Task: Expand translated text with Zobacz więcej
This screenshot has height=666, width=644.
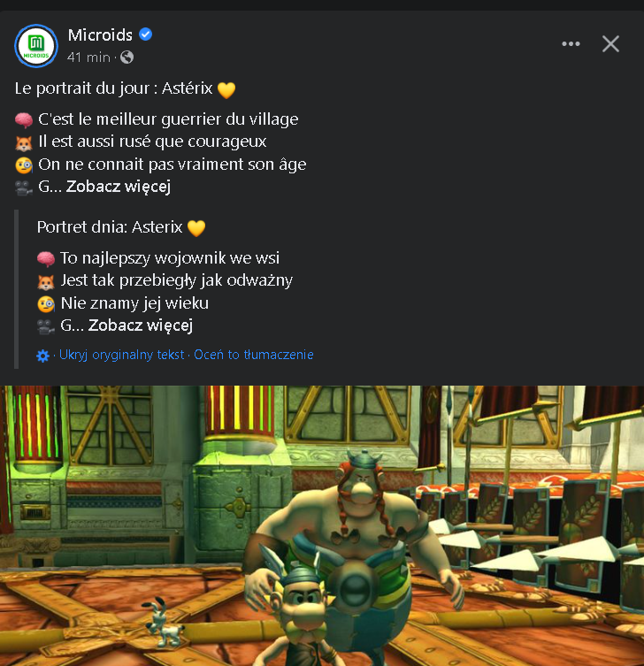Action: tap(141, 325)
